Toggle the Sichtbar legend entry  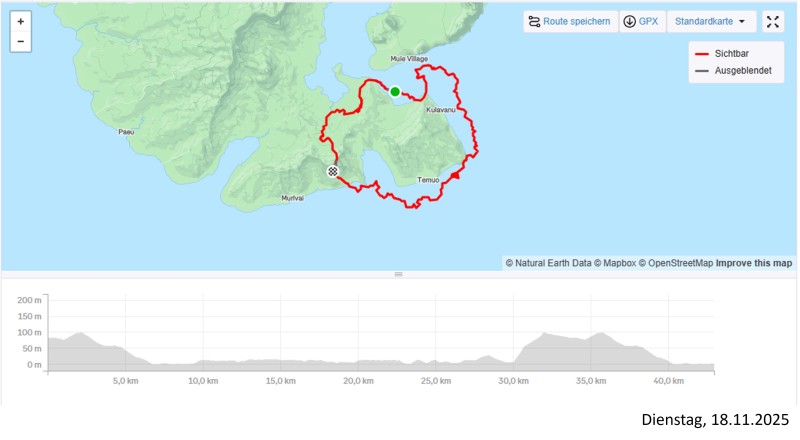pos(735,55)
